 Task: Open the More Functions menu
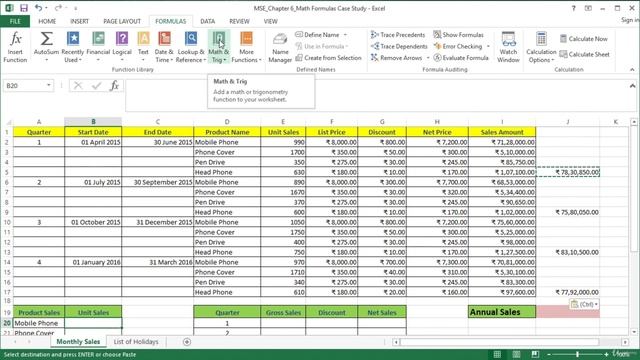246,47
